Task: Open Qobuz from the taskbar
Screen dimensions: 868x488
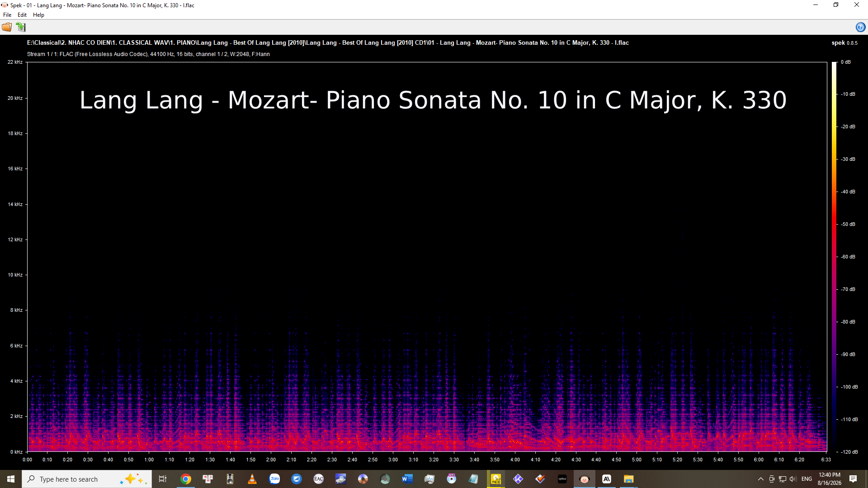Action: 562,479
